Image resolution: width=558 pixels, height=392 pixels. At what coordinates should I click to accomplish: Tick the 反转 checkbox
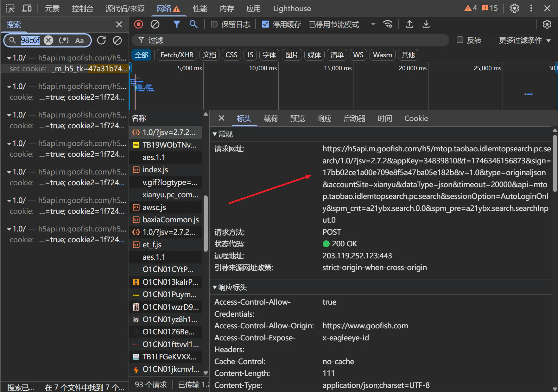tap(460, 40)
